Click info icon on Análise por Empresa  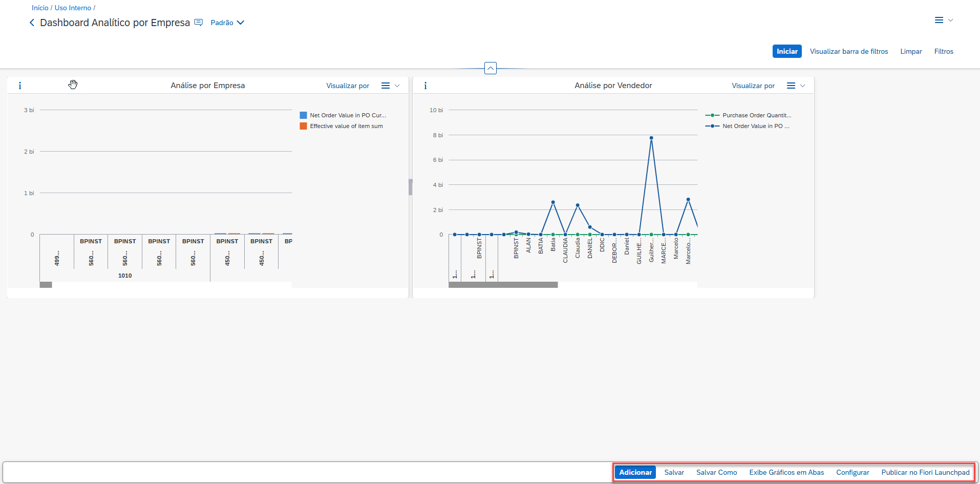20,86
